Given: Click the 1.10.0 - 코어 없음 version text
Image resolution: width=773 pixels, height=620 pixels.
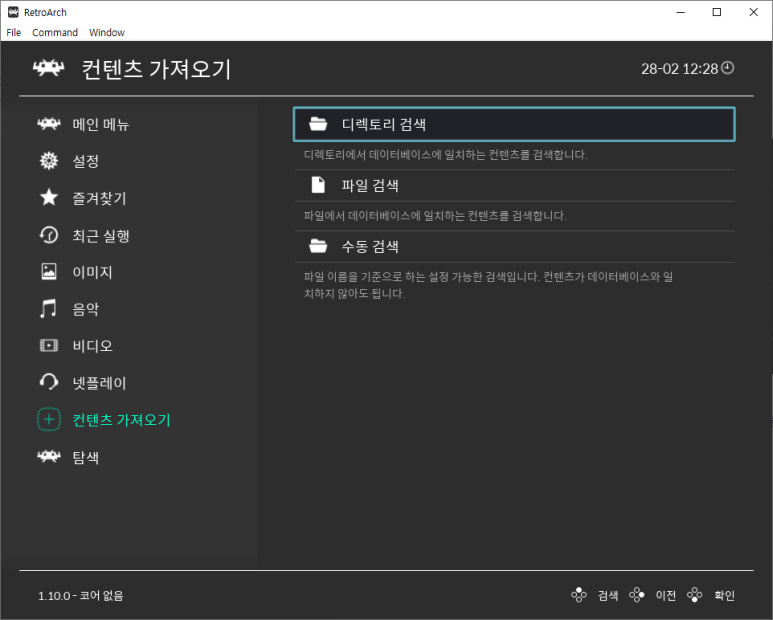Looking at the screenshot, I should [x=81, y=596].
